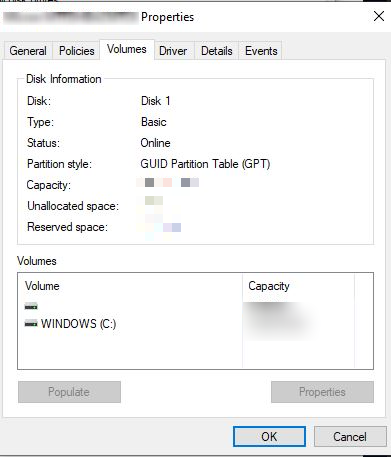Select the Volumes tab
The image size is (391, 457).
click(127, 49)
